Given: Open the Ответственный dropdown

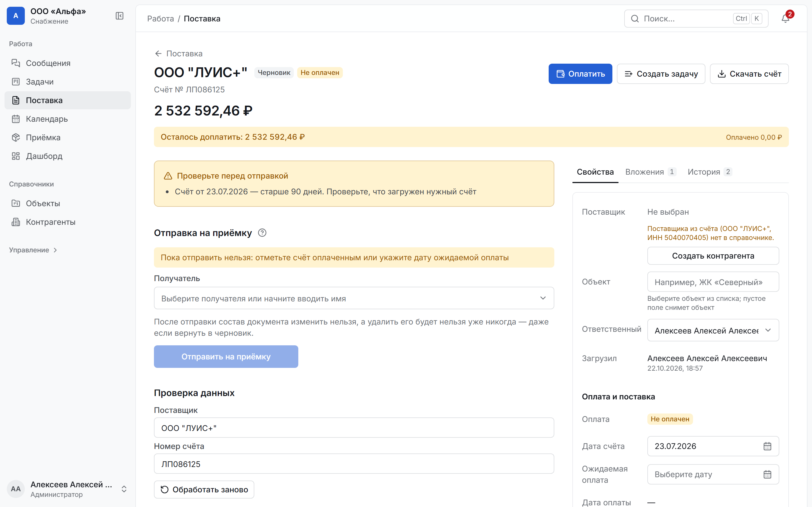Looking at the screenshot, I should pyautogui.click(x=713, y=330).
